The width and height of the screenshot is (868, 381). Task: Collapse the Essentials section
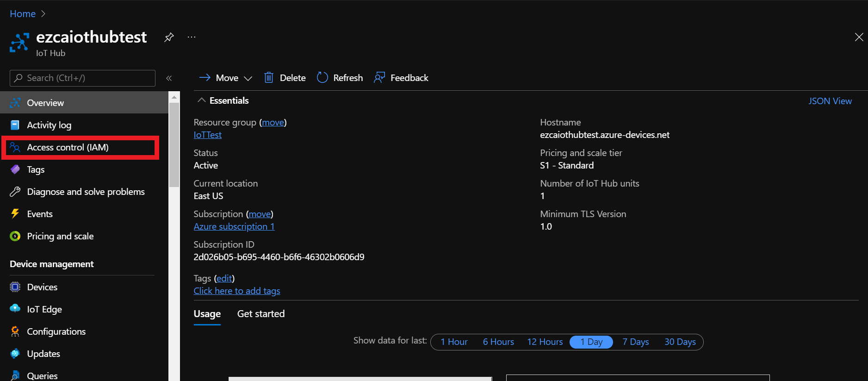[x=201, y=100]
